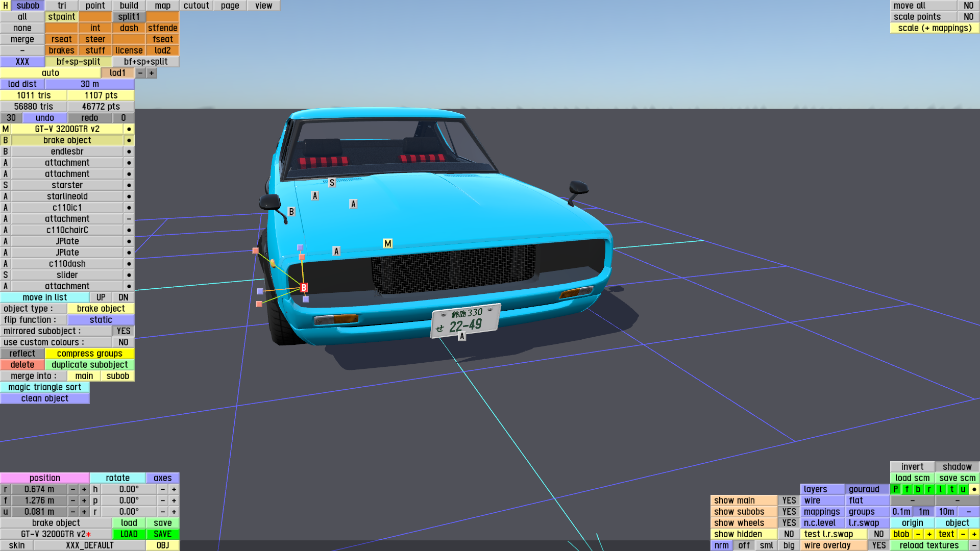
Task: Click the A marker below license plate
Action: coord(461,336)
